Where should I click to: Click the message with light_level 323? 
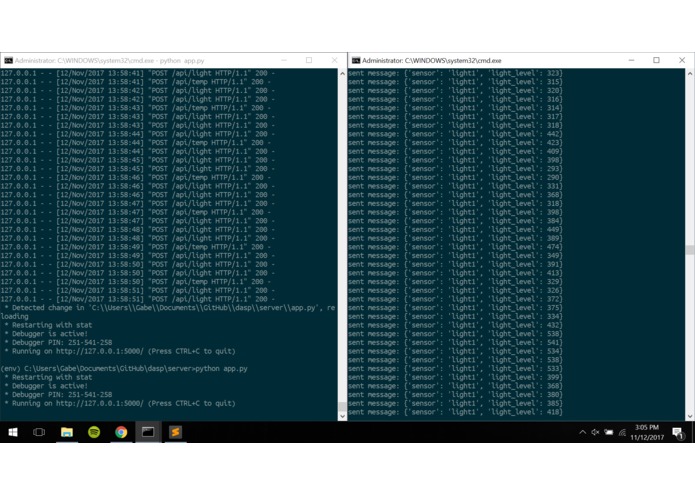pyautogui.click(x=455, y=73)
